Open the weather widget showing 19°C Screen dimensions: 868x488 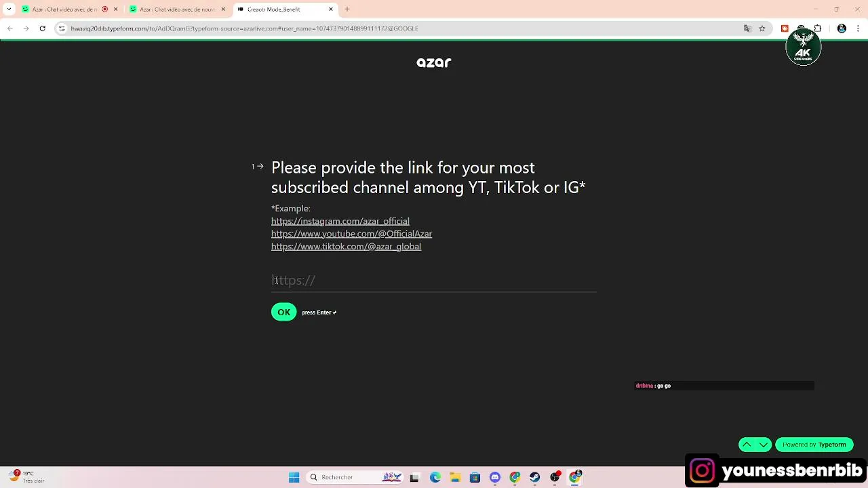[27, 477]
